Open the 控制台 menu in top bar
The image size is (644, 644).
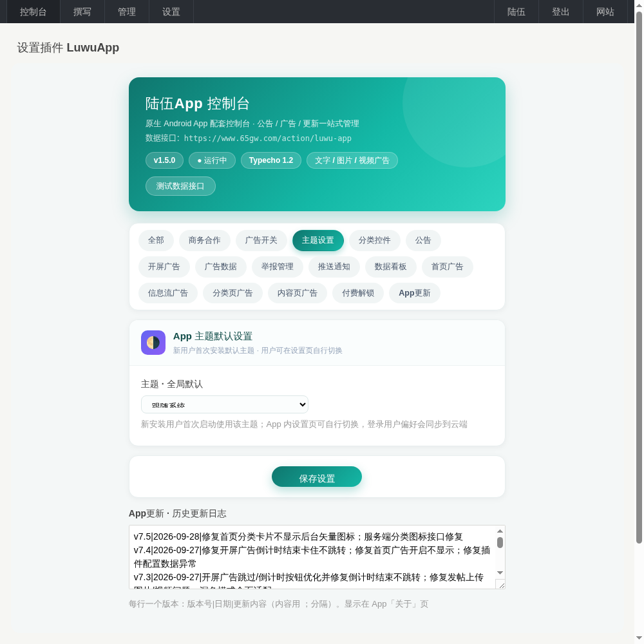(x=33, y=12)
